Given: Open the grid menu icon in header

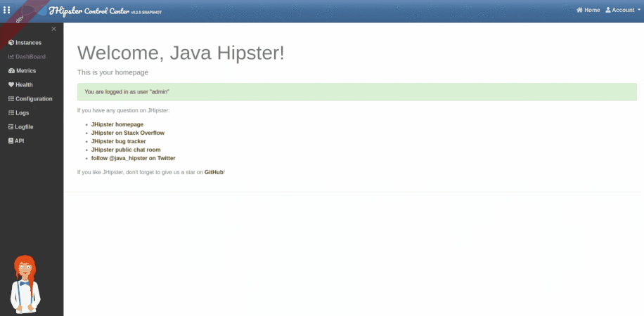Looking at the screenshot, I should (7, 10).
